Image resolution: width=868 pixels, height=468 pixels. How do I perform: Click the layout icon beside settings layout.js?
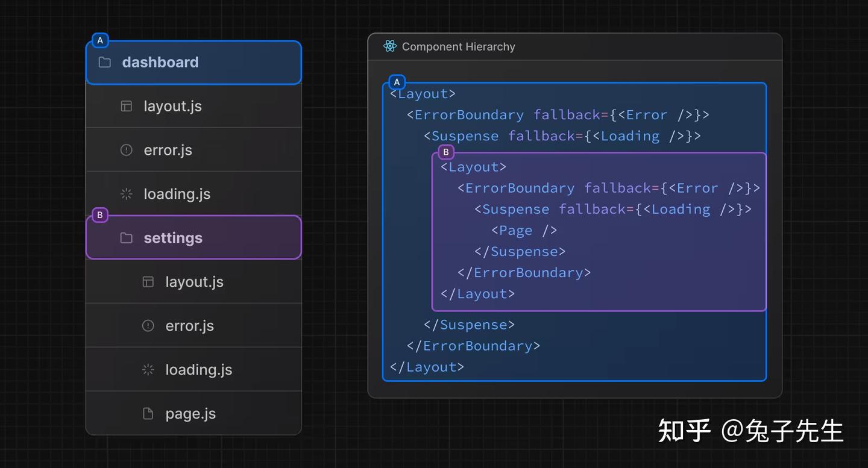tap(148, 282)
